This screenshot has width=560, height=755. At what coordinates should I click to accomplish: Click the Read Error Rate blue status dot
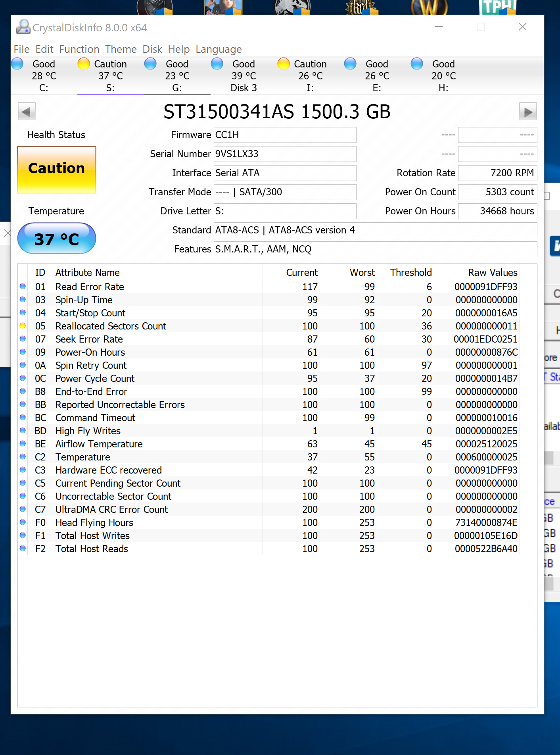coord(23,287)
